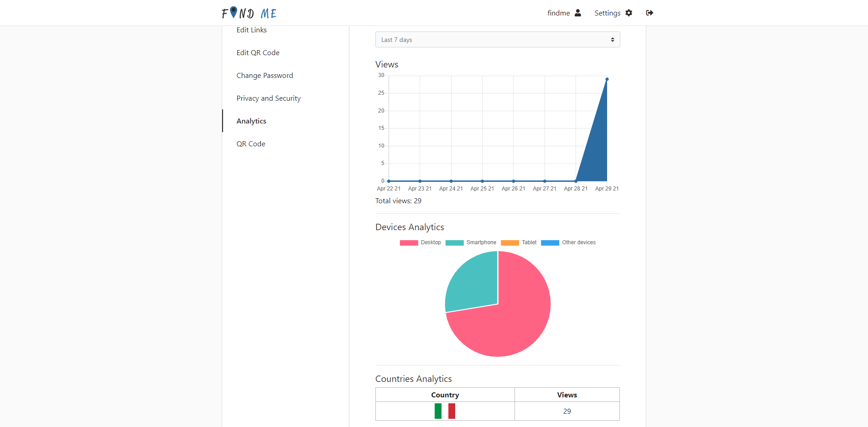
Task: Open the Last 7 days dropdown
Action: 498,40
